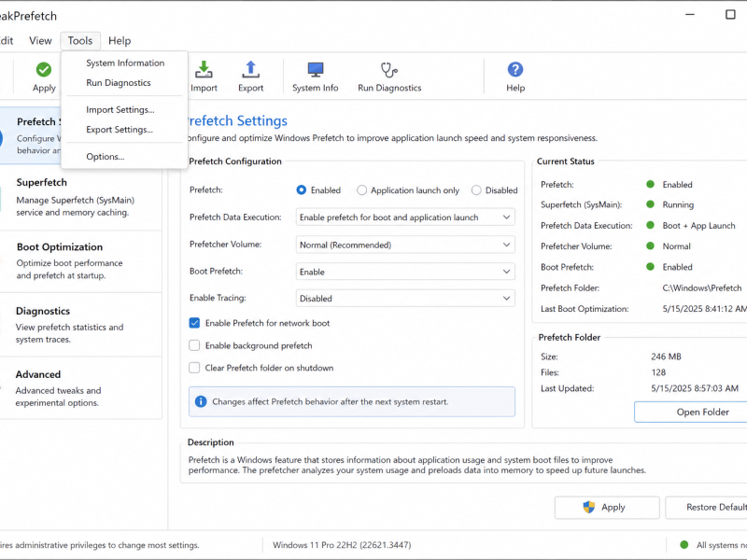Click green dot beside Prefetcher Volume Normal
This screenshot has height=560, width=747.
tap(650, 246)
